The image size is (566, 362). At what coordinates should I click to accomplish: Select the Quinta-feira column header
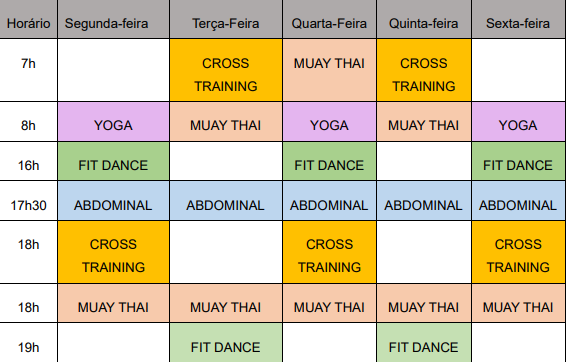pos(424,19)
